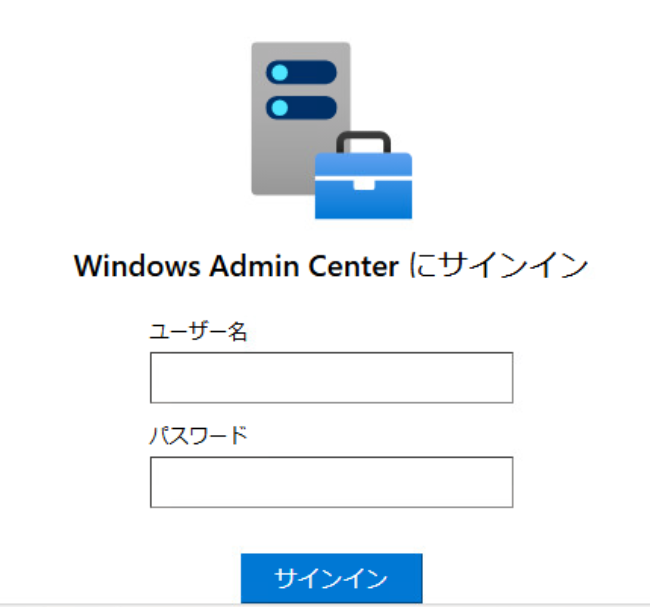Click the light-blue indicator dot on lower slot
The width and height of the screenshot is (650, 607).
[279, 107]
